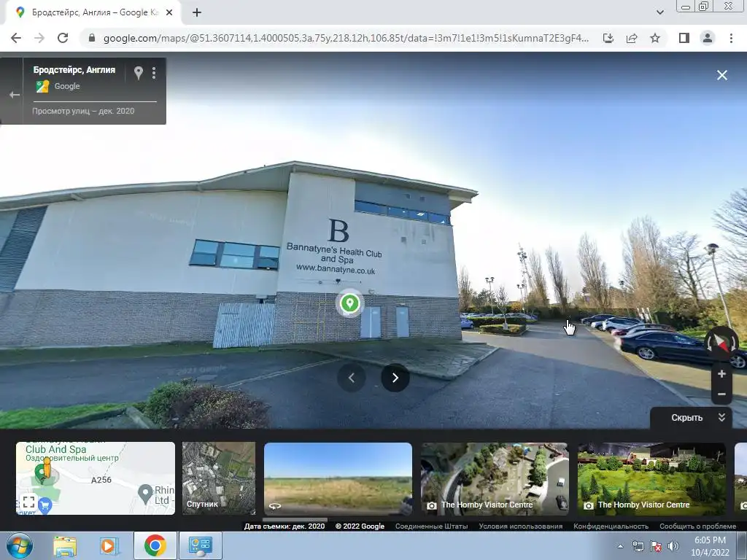Select the Бродстейрс, Англия tab
The width and height of the screenshot is (747, 560).
(93, 12)
